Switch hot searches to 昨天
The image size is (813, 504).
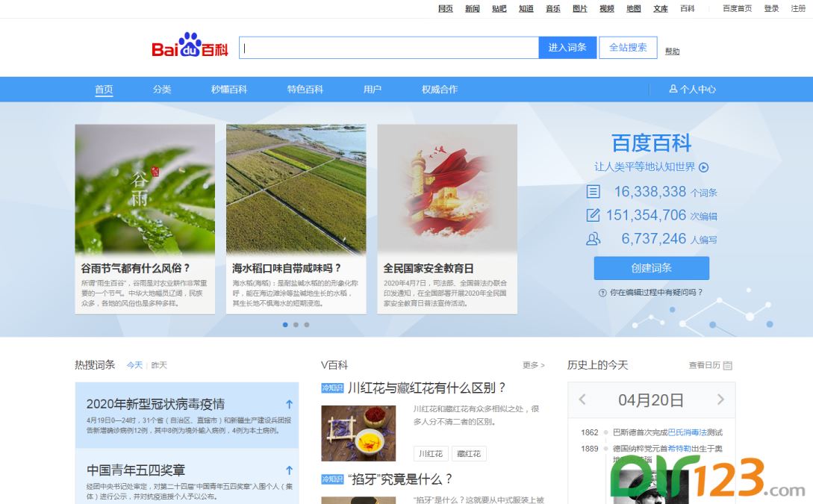159,365
